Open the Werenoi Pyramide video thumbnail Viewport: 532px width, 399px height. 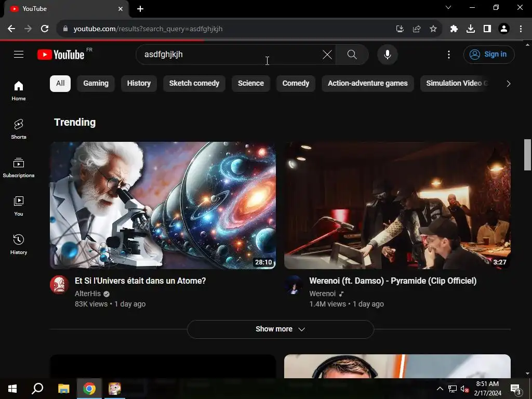click(x=397, y=205)
